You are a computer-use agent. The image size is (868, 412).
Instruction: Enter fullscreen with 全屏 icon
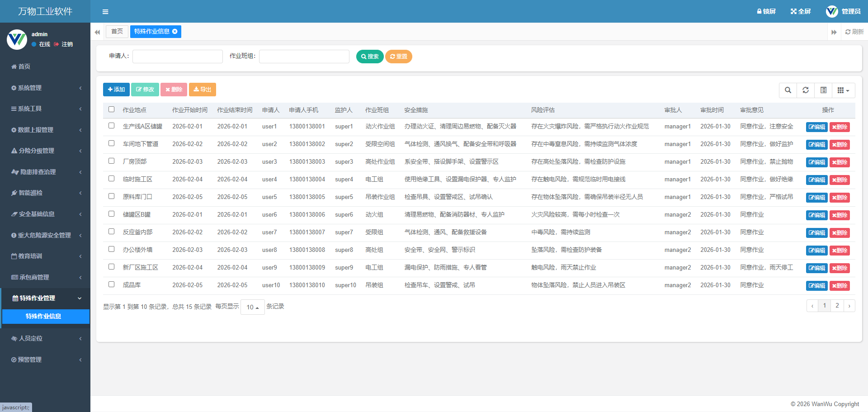793,11
